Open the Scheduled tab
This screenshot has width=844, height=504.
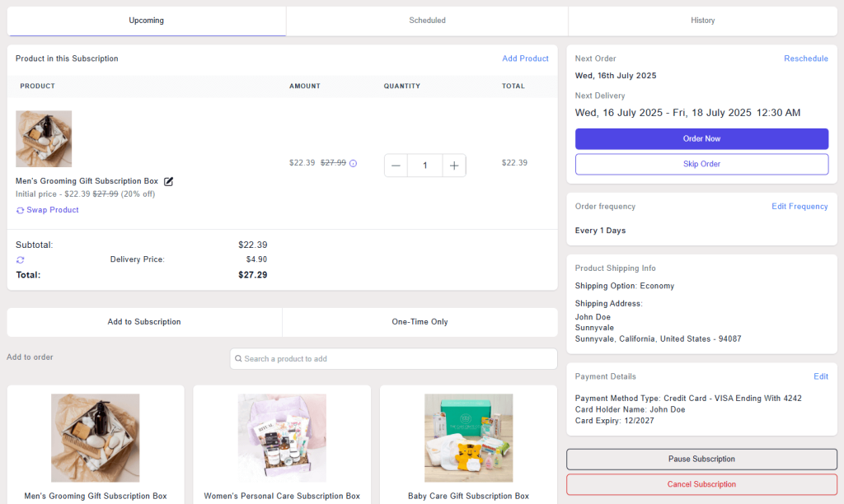(427, 20)
